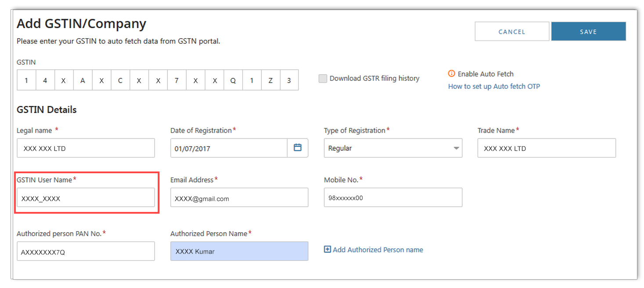
Task: Focus the Legal name input field
Action: (x=86, y=148)
